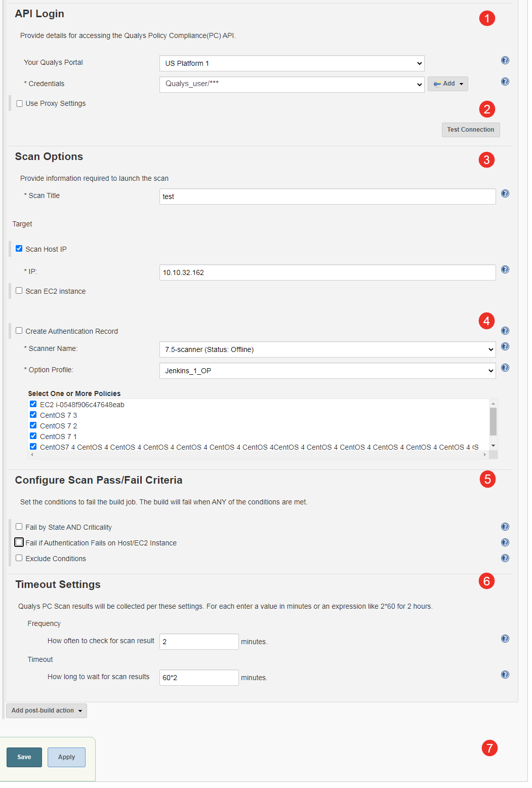The width and height of the screenshot is (532, 788).
Task: Open help for scan result check frequency
Action: click(x=505, y=639)
